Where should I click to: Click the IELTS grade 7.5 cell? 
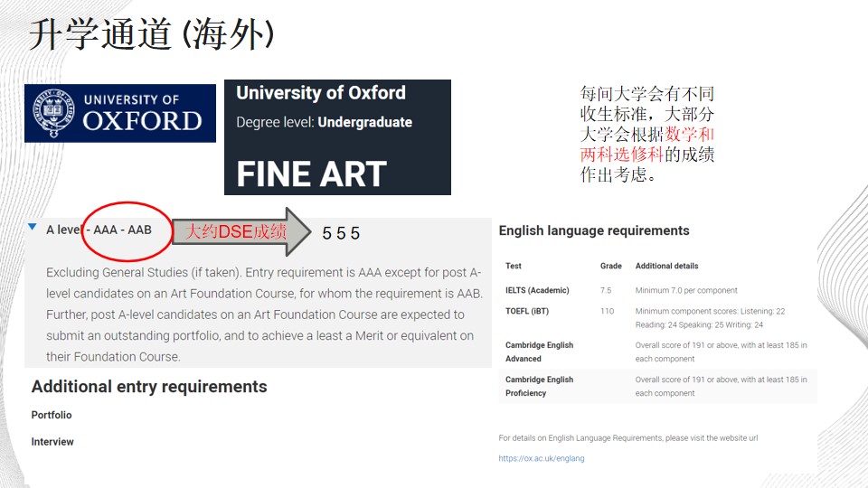point(606,290)
